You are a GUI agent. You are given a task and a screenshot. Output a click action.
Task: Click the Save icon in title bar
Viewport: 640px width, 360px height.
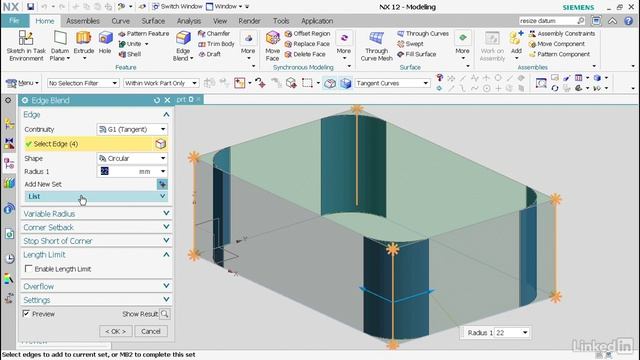tap(31, 7)
